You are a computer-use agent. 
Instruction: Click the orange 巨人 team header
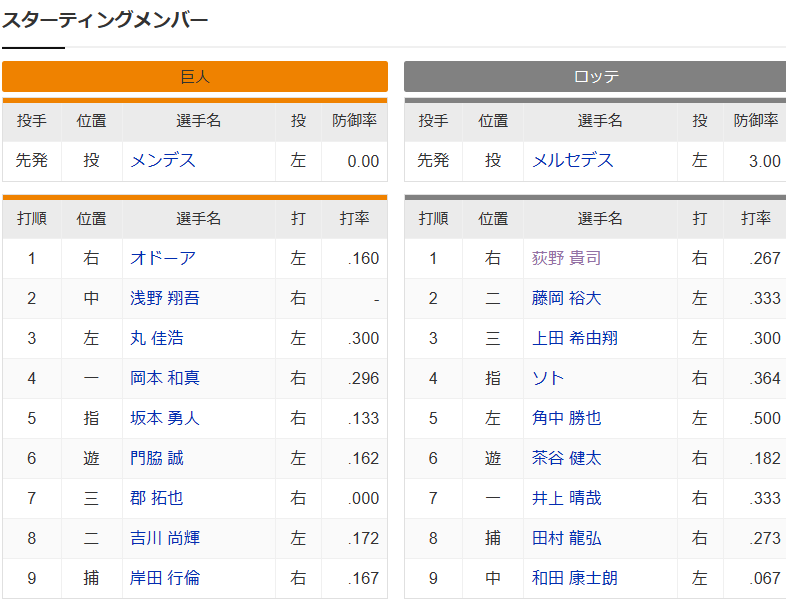click(195, 77)
